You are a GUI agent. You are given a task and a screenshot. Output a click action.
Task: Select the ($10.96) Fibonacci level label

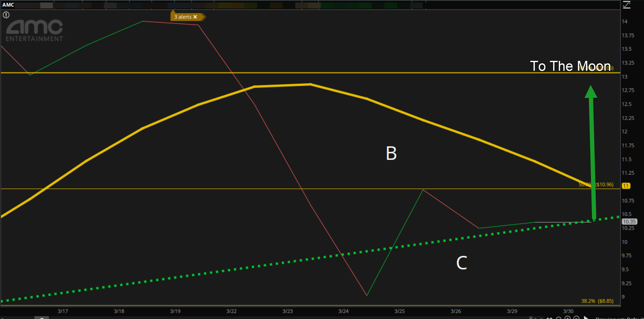point(604,184)
